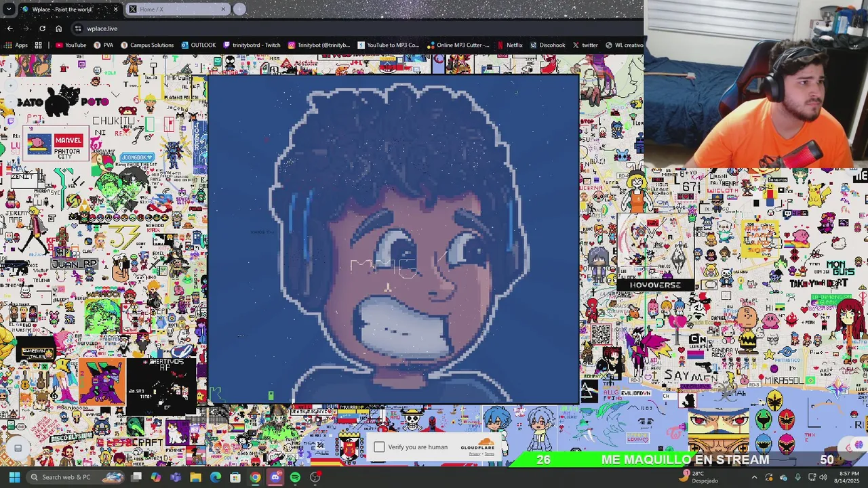Open the Windows Start menu
This screenshot has height=488, width=868.
pos(14,477)
